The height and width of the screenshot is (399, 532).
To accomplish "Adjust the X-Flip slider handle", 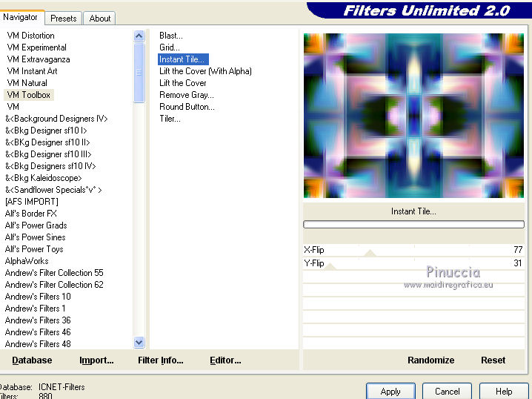I will pos(370,253).
